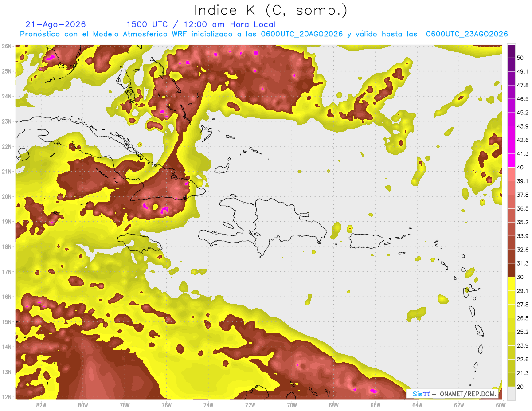
Task: Click the dark purple band at the top of the color bar
Action: (x=512, y=51)
